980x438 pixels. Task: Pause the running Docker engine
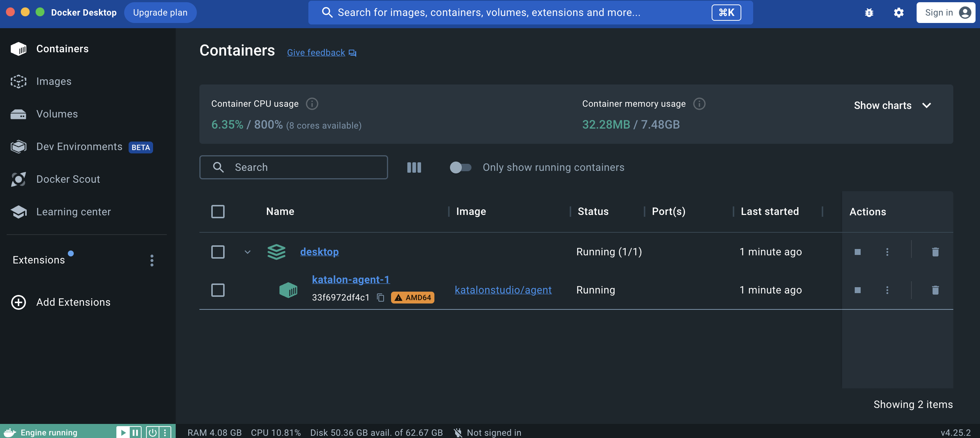(135, 432)
